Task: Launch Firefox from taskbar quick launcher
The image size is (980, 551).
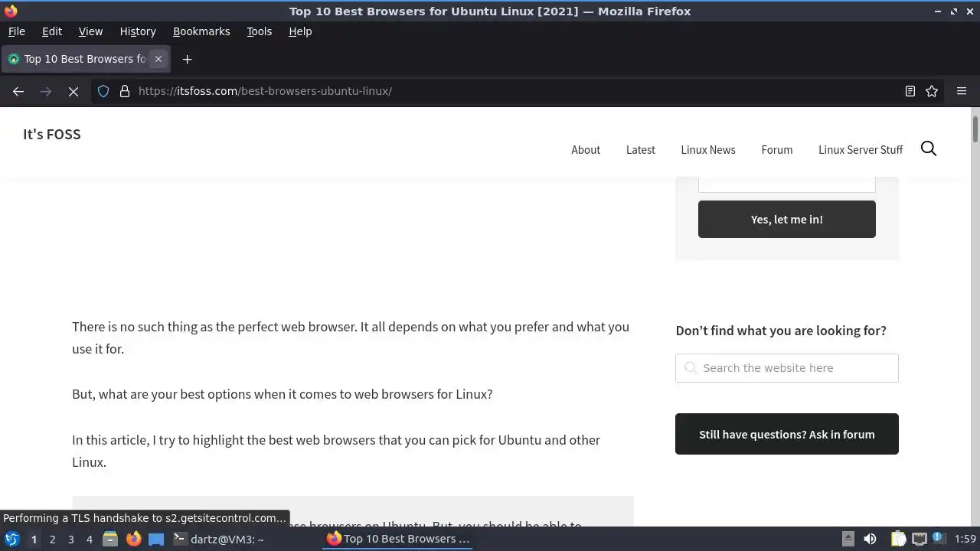Action: [x=133, y=540]
